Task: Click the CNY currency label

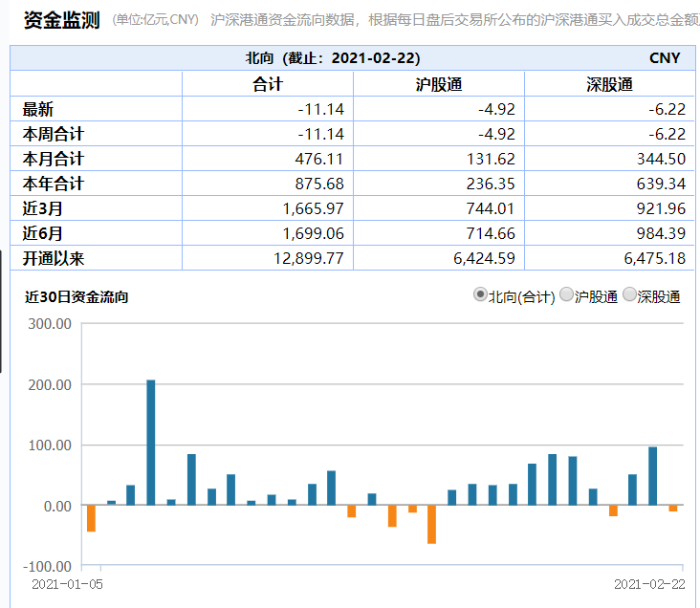Action: coord(665,58)
